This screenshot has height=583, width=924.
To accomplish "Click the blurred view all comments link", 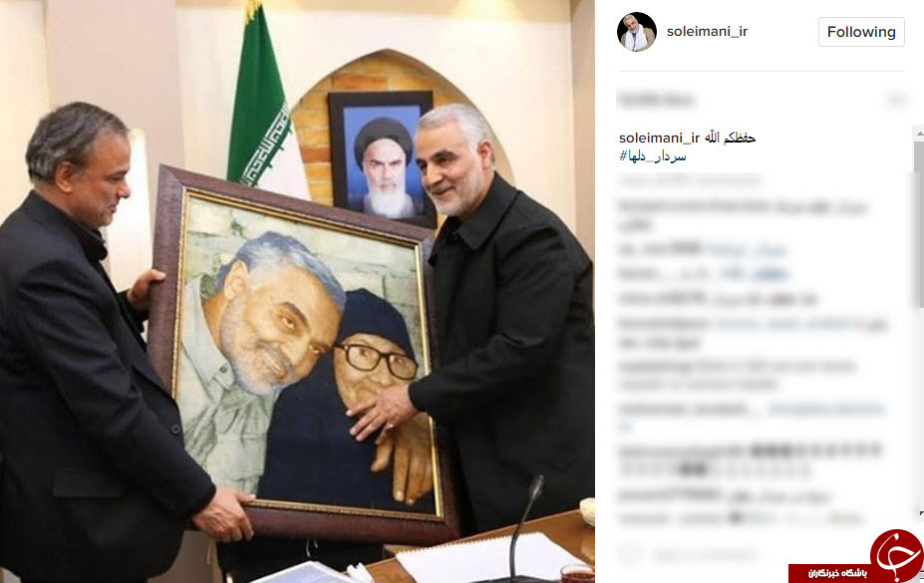I will (x=690, y=180).
